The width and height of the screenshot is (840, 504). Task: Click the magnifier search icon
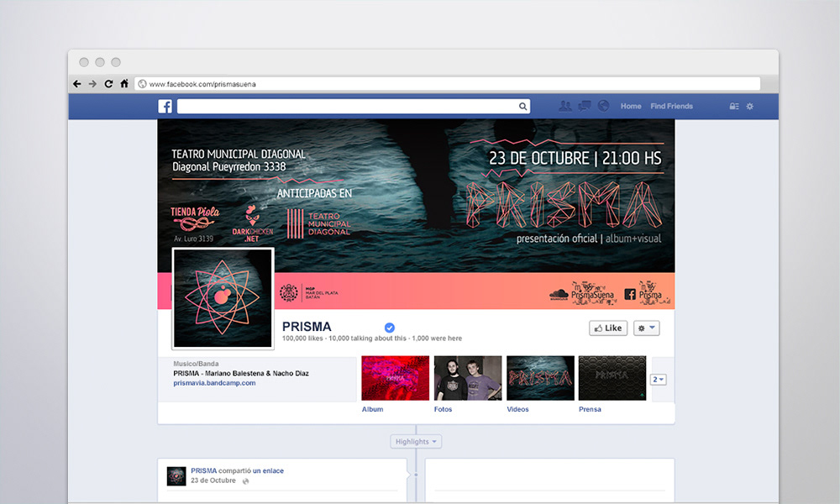(522, 107)
